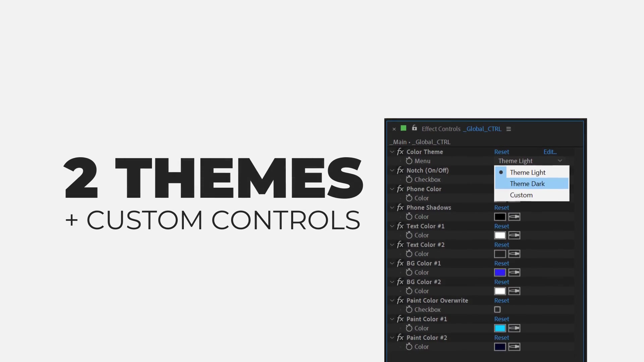The image size is (644, 362).
Task: Enable the Paint Color Overwrite checkbox
Action: pyautogui.click(x=497, y=309)
